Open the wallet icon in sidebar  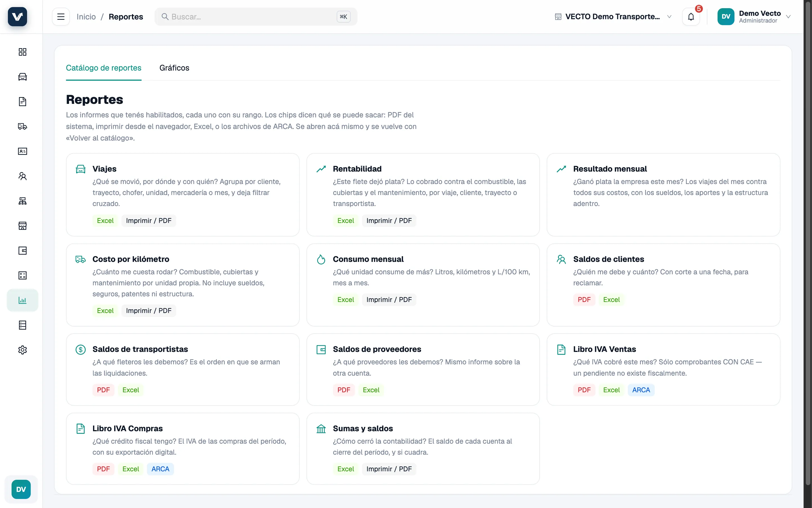pyautogui.click(x=23, y=251)
